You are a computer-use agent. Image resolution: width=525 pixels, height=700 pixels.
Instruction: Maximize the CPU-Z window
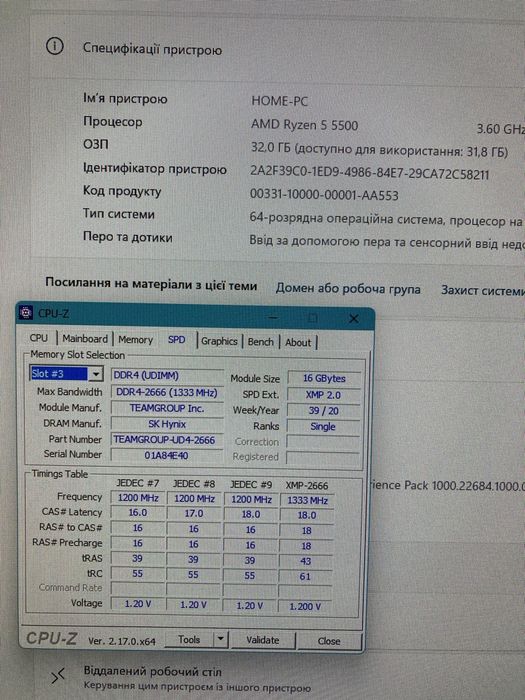(x=313, y=318)
